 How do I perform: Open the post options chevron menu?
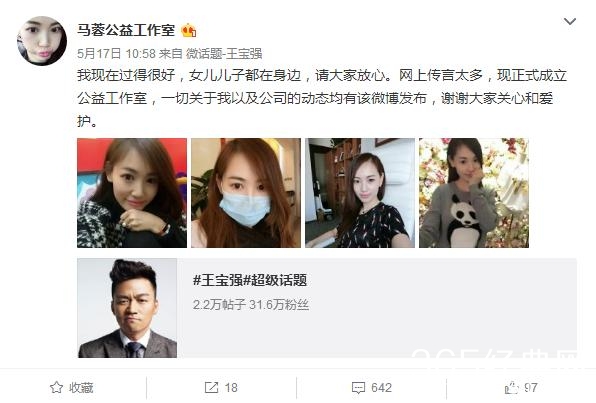tap(569, 22)
